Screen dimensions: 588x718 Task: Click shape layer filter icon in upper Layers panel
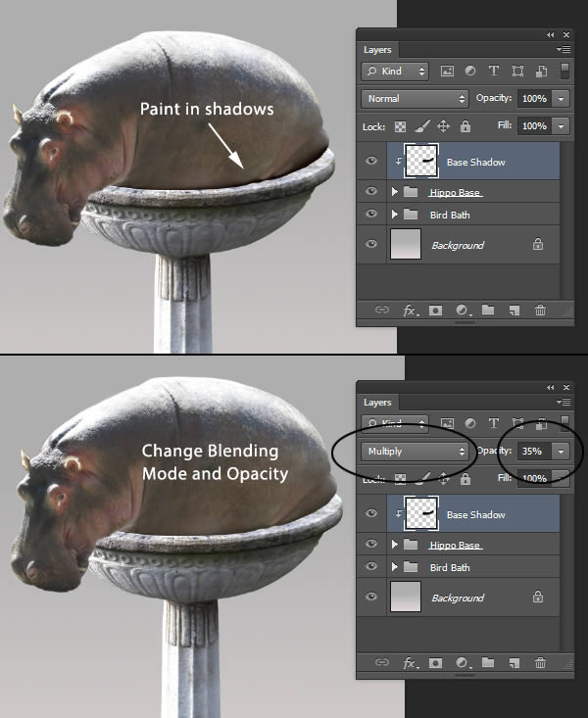point(517,71)
